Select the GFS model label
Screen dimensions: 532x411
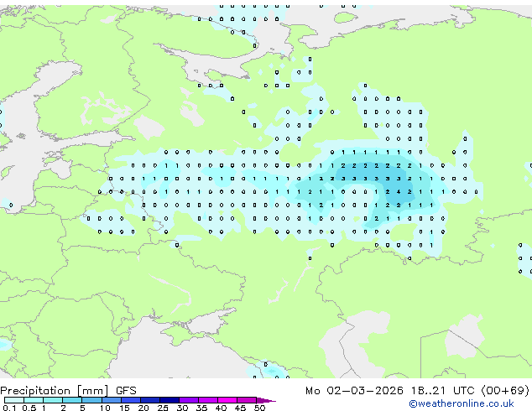tap(126, 391)
